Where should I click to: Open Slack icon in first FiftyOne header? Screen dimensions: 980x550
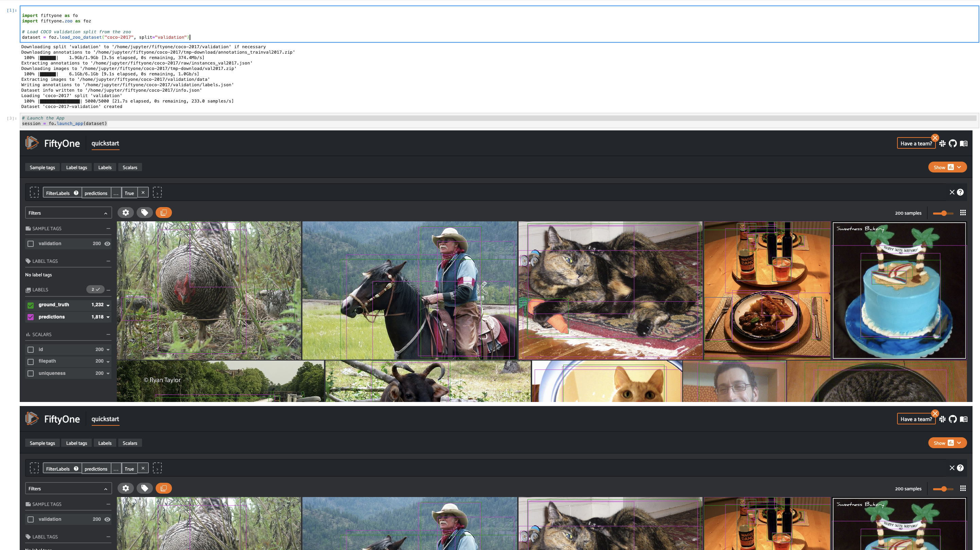[942, 143]
